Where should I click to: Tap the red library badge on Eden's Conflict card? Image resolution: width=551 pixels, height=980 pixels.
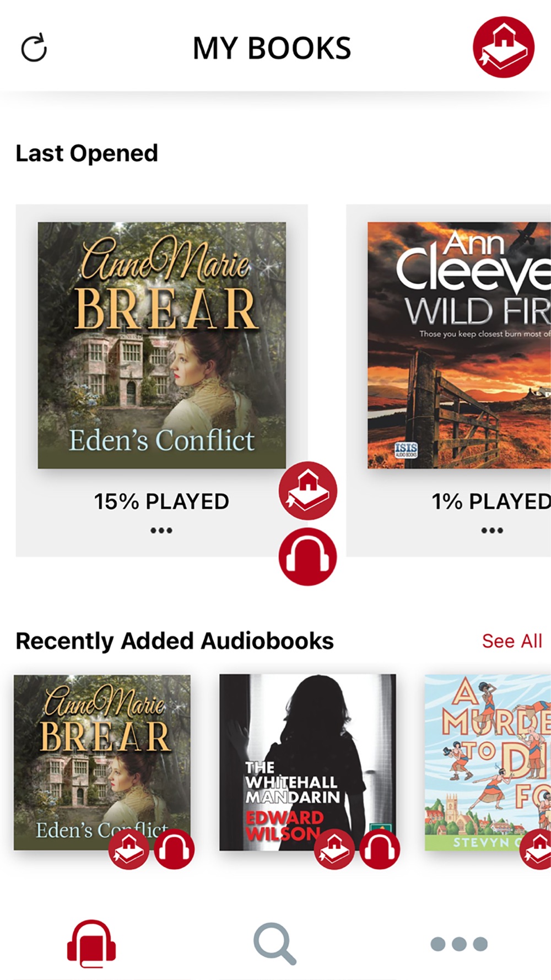pos(307,491)
